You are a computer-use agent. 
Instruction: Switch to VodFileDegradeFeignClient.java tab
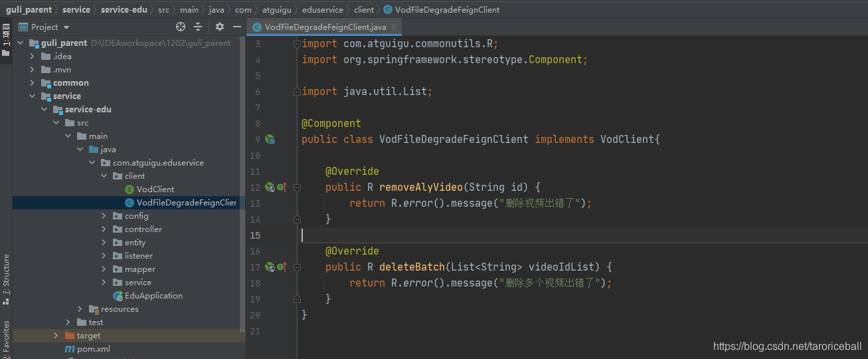coord(325,27)
